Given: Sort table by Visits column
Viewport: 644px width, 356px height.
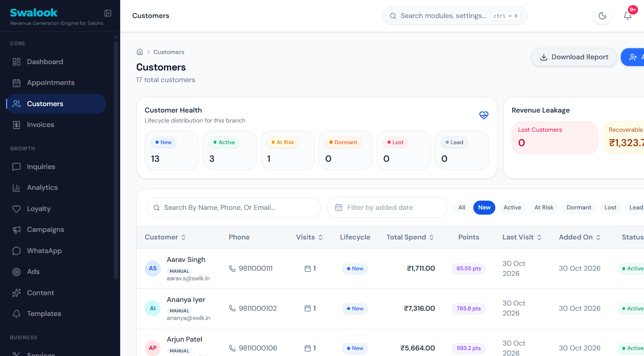Looking at the screenshot, I should tap(309, 237).
